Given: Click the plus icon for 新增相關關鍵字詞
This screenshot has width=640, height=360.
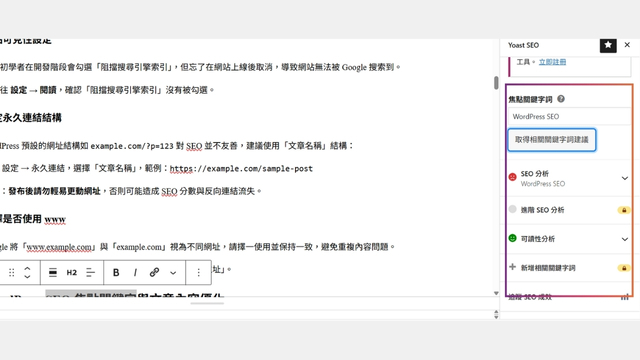Looking at the screenshot, I should point(513,267).
